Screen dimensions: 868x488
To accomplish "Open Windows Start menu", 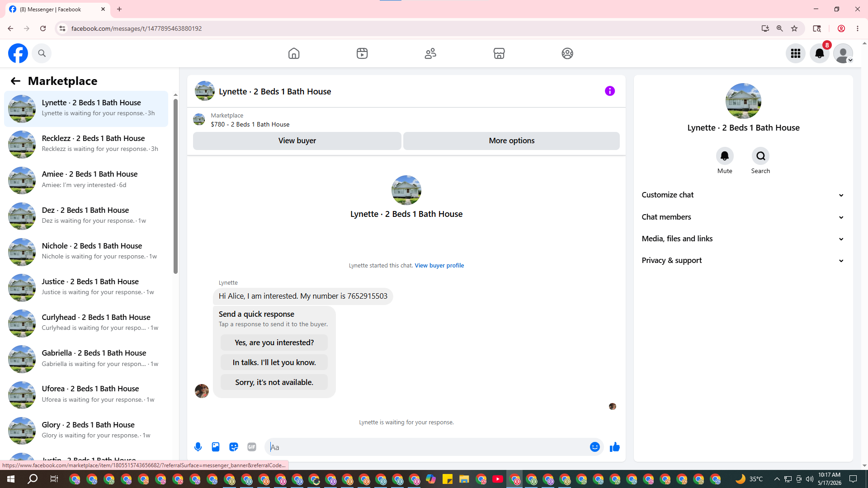I will (11, 479).
